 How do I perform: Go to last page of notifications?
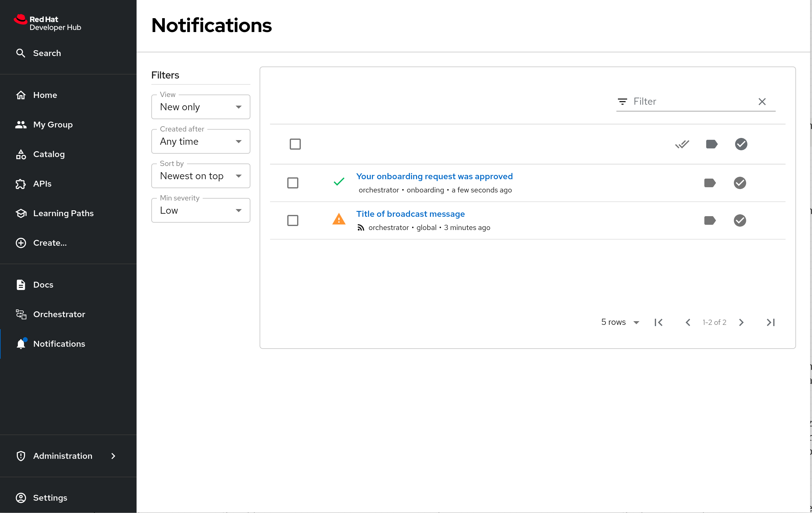[x=770, y=322]
